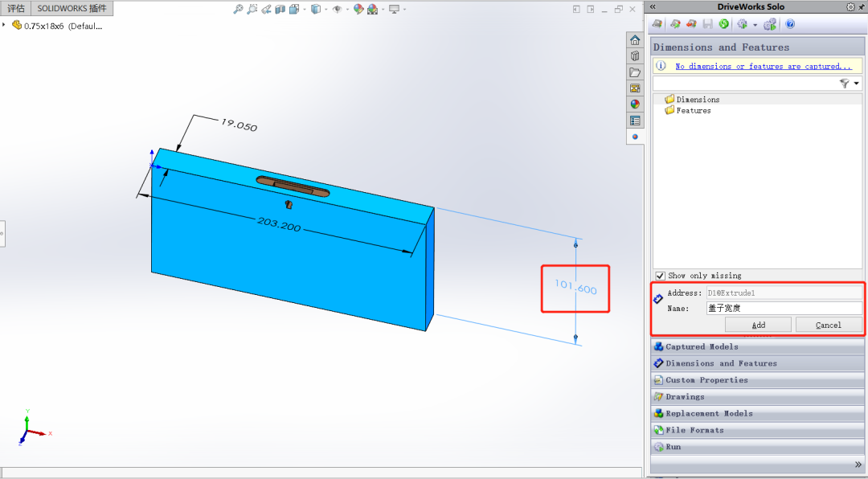Open the Apply Scene dropdown arrow
868x479 pixels.
[x=383, y=10]
